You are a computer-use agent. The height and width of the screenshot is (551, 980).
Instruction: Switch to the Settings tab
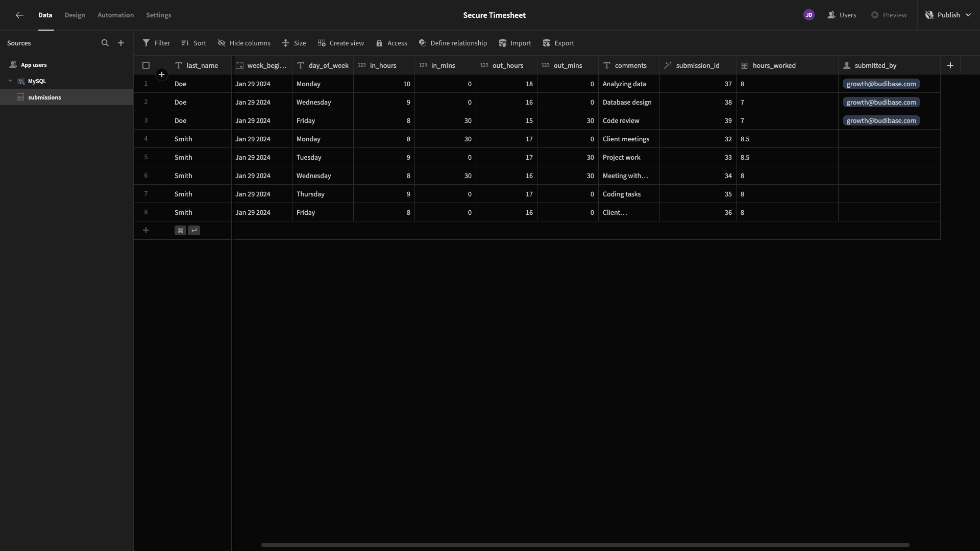(159, 15)
